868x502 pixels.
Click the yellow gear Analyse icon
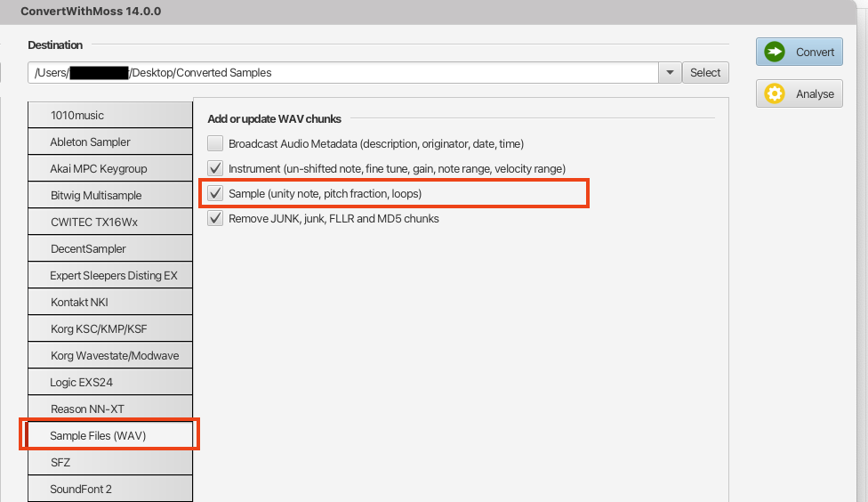tap(775, 93)
